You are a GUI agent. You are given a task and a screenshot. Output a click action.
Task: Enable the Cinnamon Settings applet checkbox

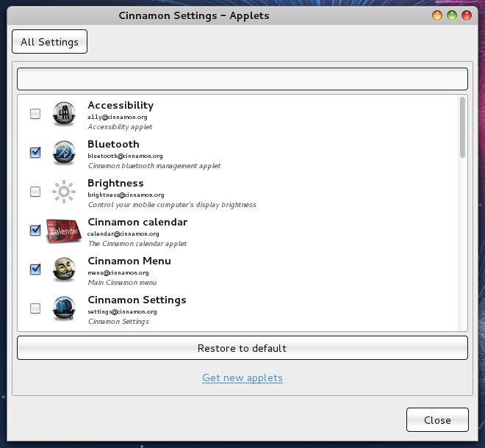coord(35,308)
